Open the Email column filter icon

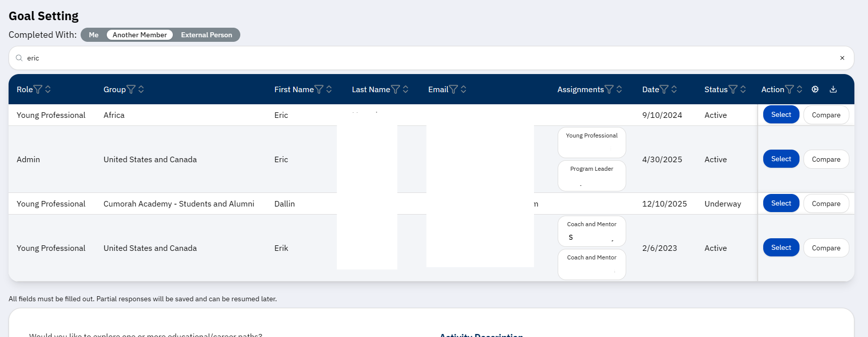[x=454, y=89]
